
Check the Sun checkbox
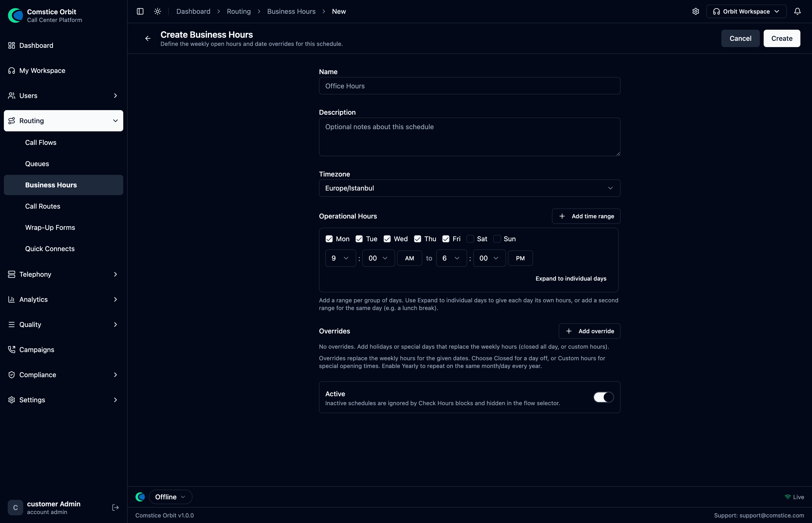497,239
